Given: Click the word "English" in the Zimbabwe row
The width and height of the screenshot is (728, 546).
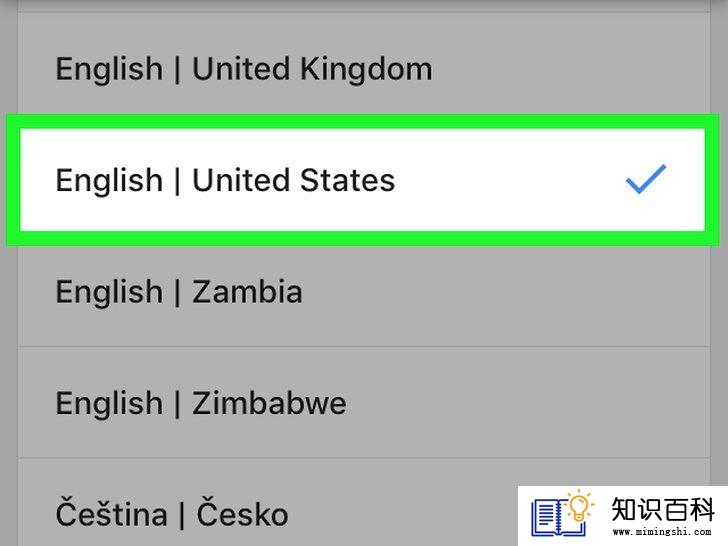Looking at the screenshot, I should (109, 404).
